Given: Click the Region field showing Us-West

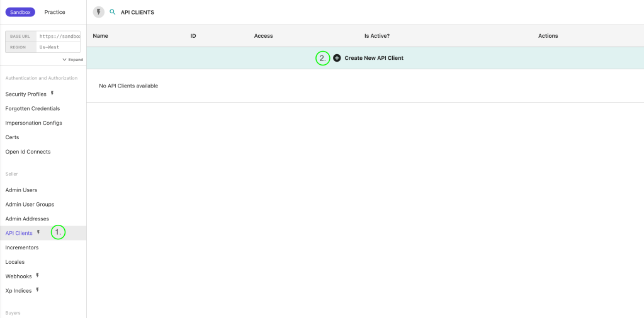Looking at the screenshot, I should pos(58,47).
